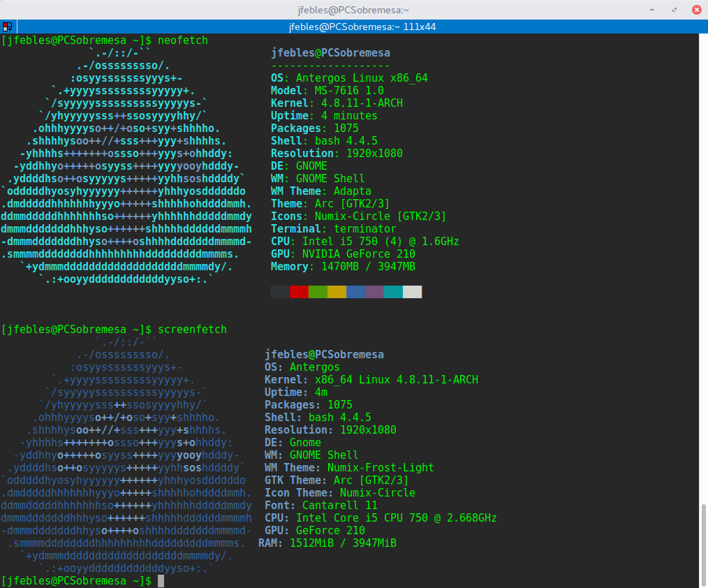
Task: Click 'GPU: NVIDIA GeForce 210' line
Action: tap(343, 253)
